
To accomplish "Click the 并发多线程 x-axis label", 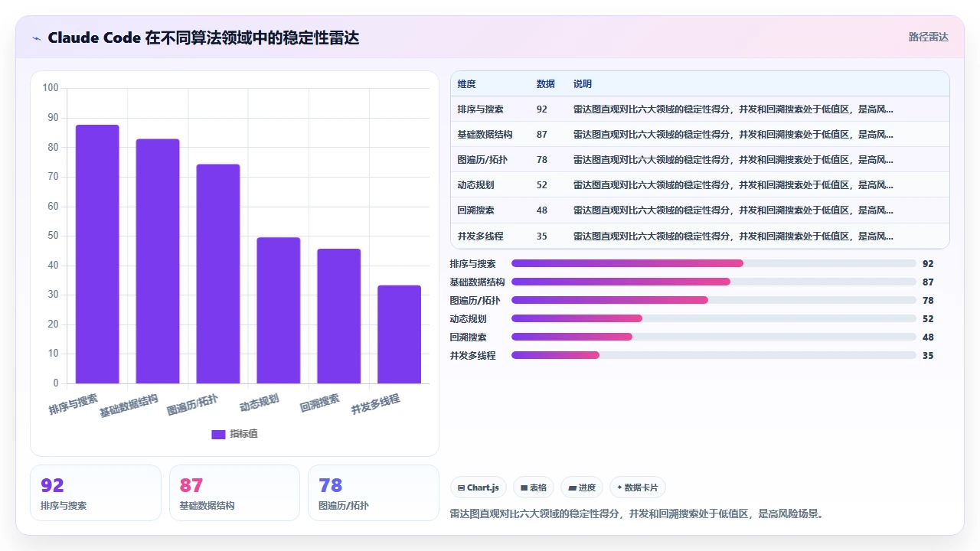I will (376, 404).
